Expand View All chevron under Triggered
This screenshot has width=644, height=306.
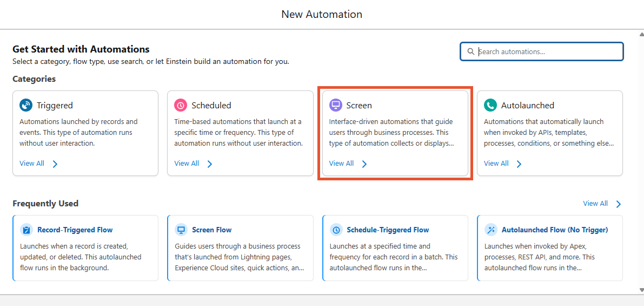point(55,164)
